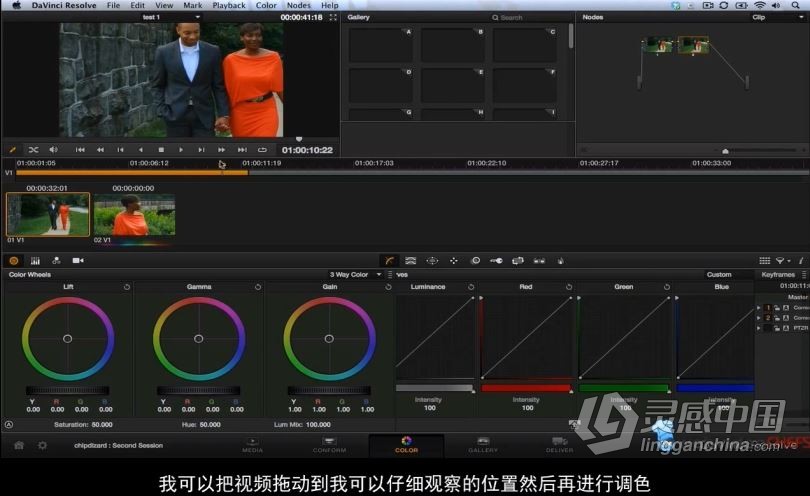Open the Color Wheels palette icon
Screen dimensions: 810x496
click(14, 261)
